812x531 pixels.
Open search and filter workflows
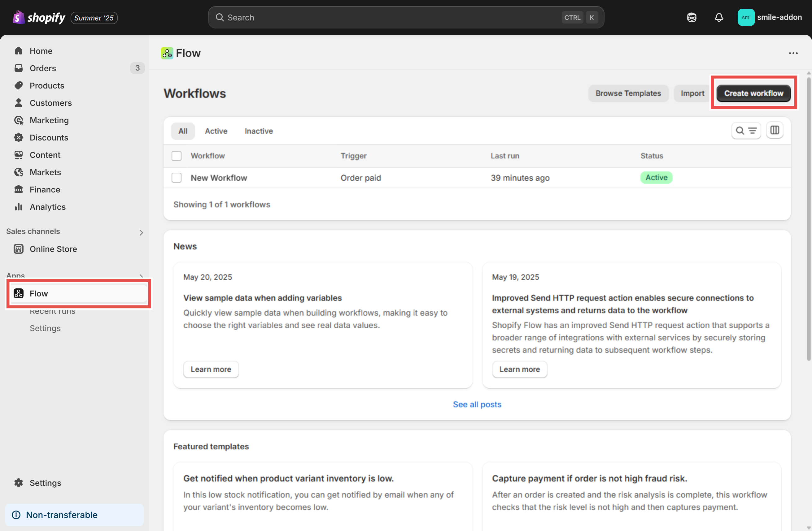pyautogui.click(x=746, y=131)
